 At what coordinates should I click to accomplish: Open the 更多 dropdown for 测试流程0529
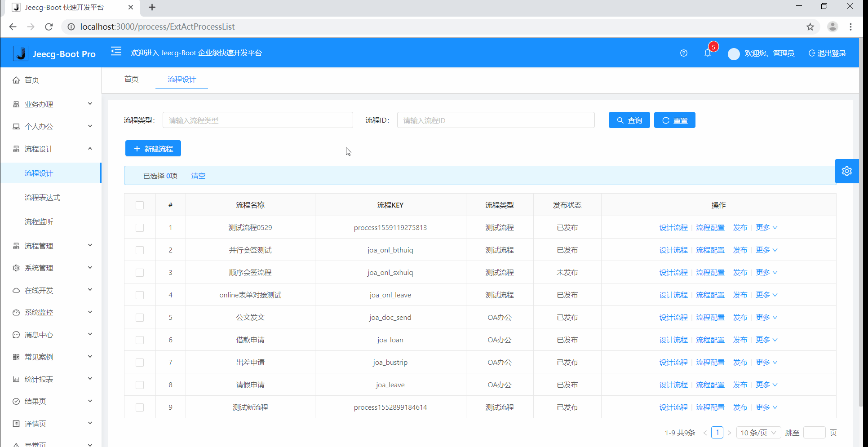[766, 227]
